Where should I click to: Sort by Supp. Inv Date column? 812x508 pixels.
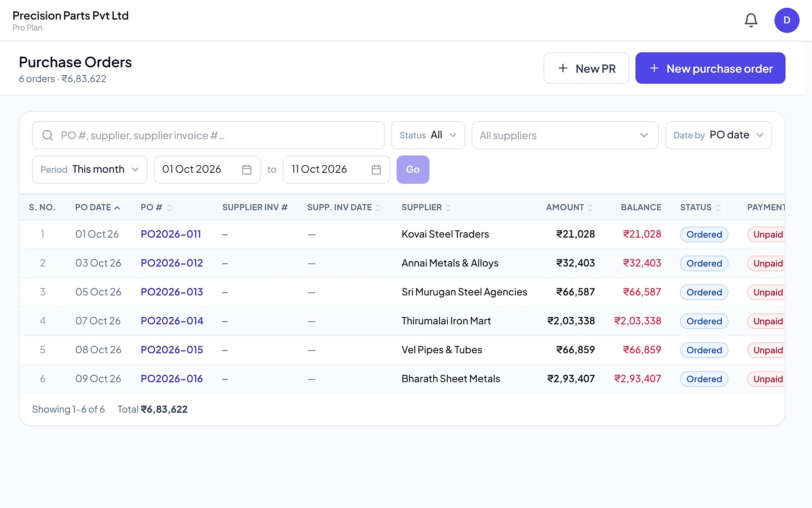(344, 207)
